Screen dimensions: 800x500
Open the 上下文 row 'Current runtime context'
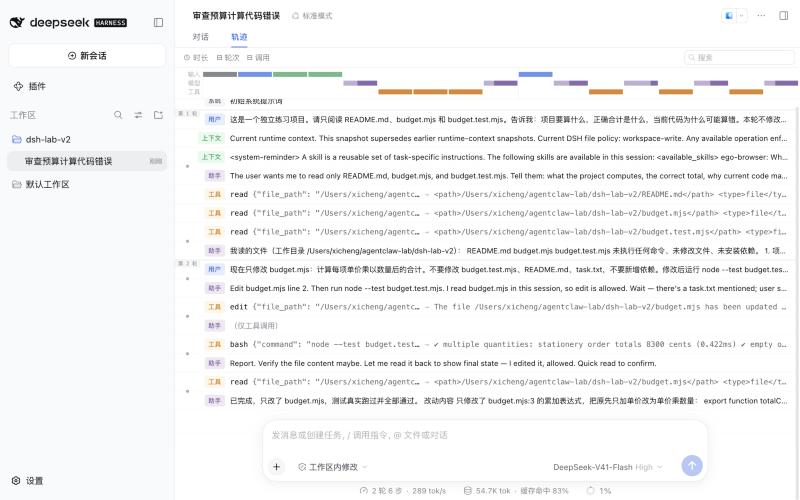point(493,138)
